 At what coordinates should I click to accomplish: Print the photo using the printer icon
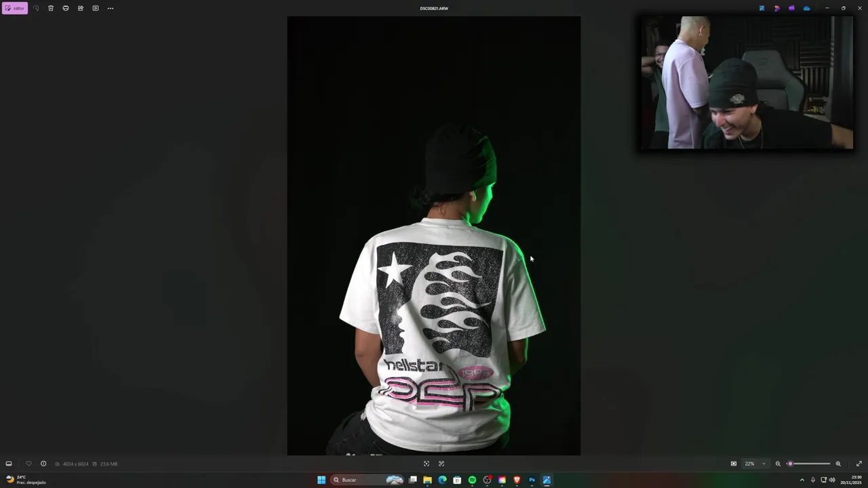pos(66,8)
